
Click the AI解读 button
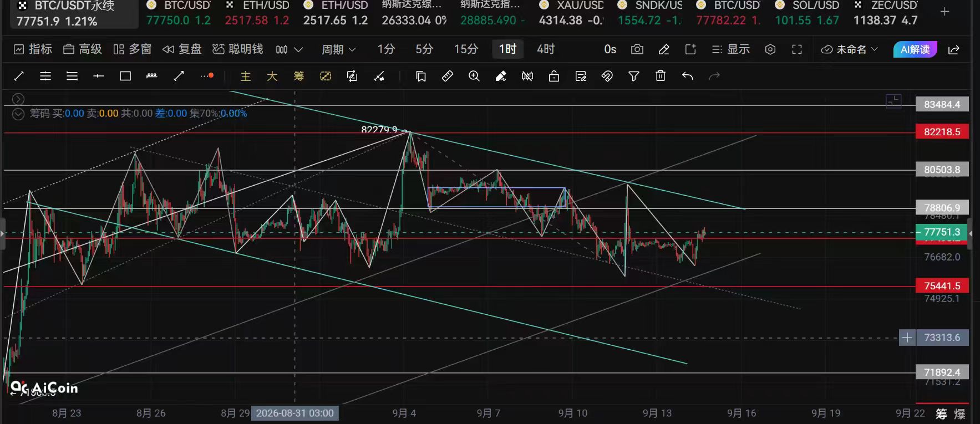point(915,49)
